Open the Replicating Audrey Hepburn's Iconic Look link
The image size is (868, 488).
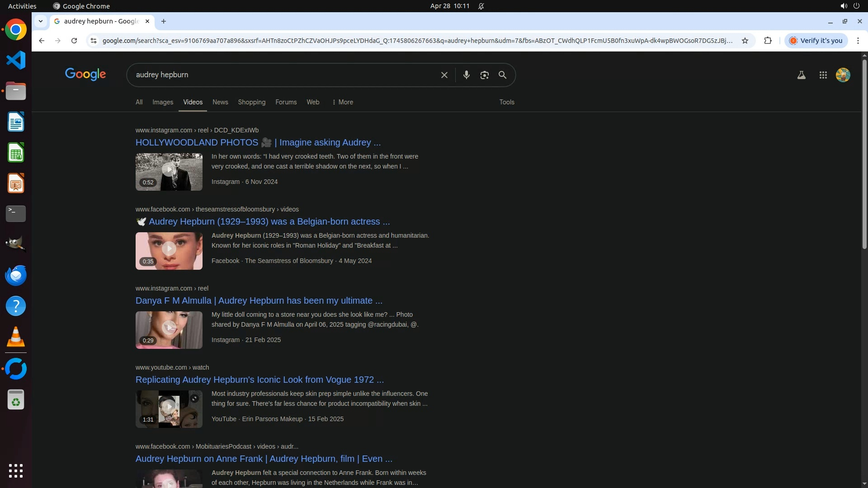[x=259, y=380]
